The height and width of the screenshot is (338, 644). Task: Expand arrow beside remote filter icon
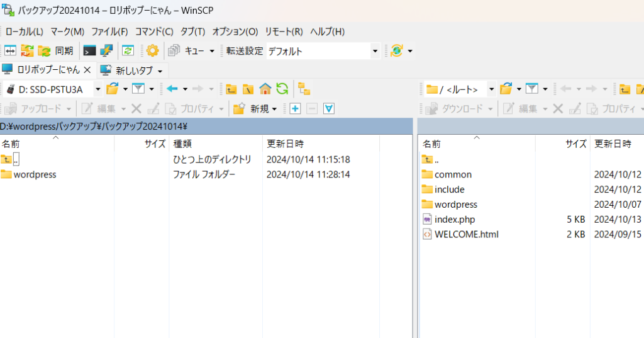[545, 89]
